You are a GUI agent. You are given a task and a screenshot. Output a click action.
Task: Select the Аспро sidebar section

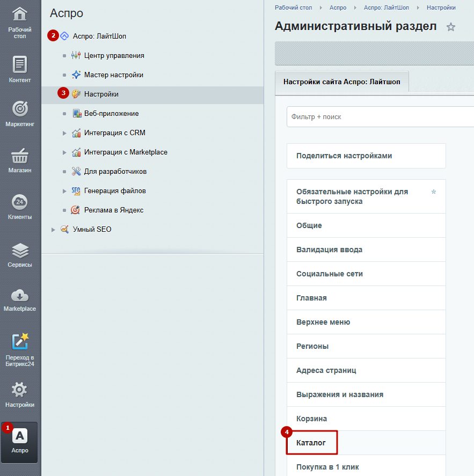[19, 442]
